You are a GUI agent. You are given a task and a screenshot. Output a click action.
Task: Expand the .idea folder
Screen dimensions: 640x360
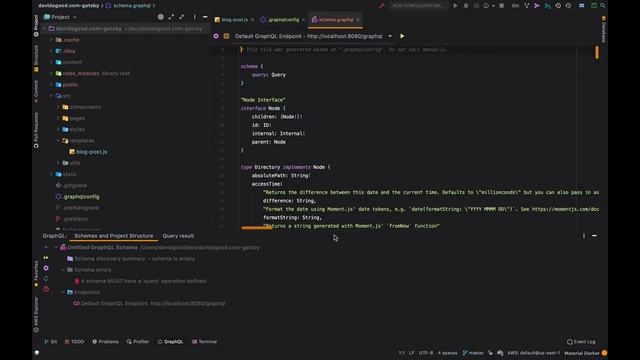[x=51, y=51]
